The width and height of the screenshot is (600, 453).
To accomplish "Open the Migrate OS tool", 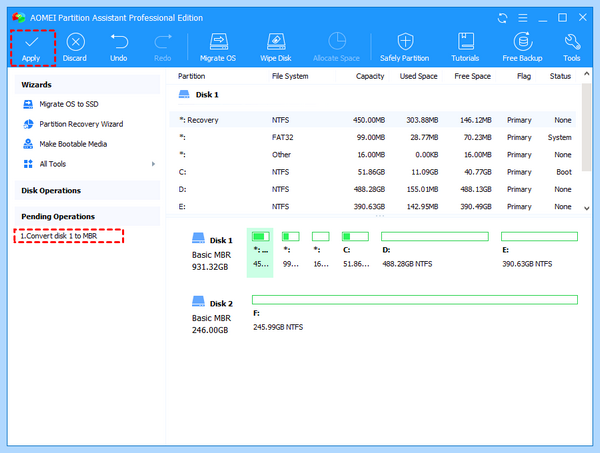I will [218, 48].
